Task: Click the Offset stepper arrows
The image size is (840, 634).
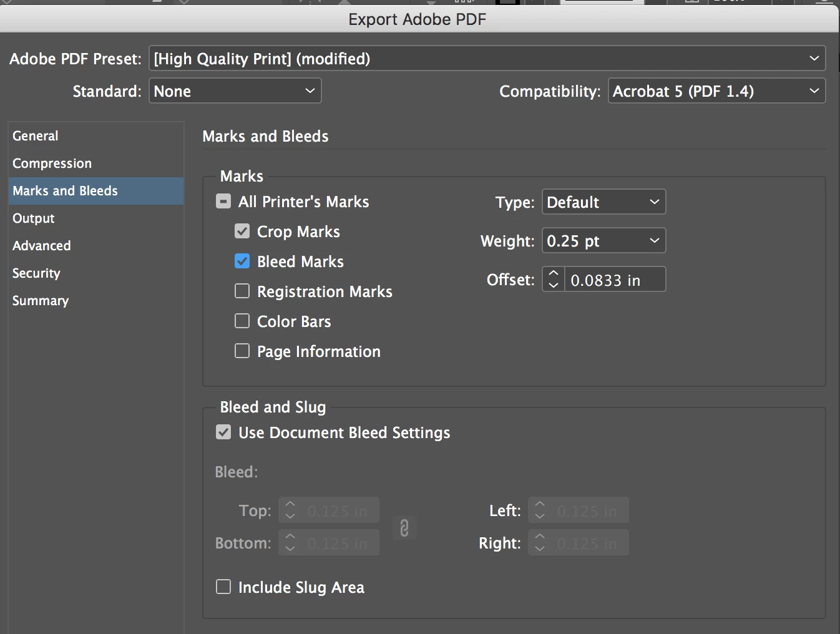Action: tap(554, 279)
